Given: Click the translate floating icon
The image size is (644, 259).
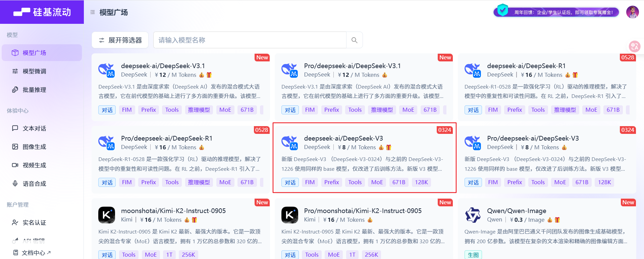Looking at the screenshot, I should (634, 46).
